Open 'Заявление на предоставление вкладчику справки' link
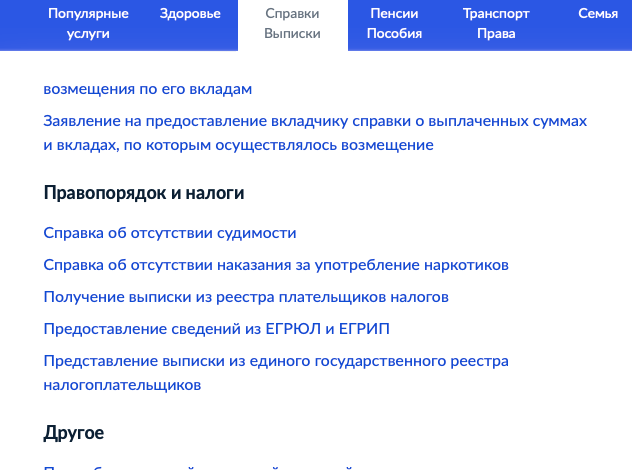Viewport: 632px width, 470px height. pyautogui.click(x=314, y=121)
